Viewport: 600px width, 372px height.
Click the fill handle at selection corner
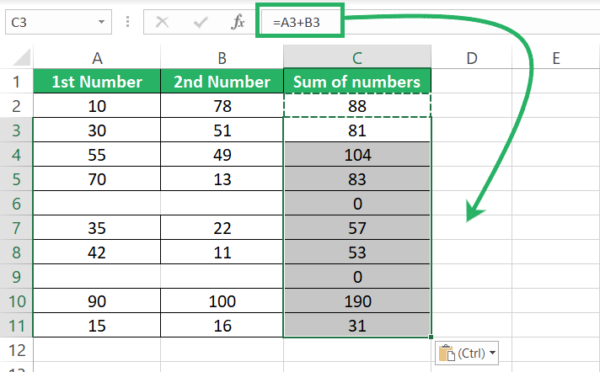(x=431, y=337)
